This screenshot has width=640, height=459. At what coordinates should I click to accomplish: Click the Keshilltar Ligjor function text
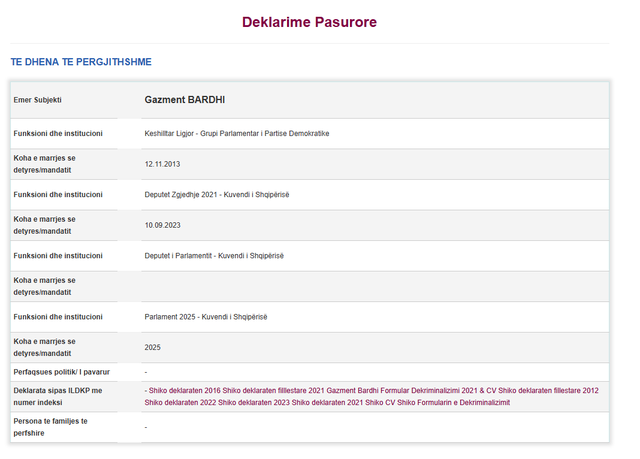[237, 133]
